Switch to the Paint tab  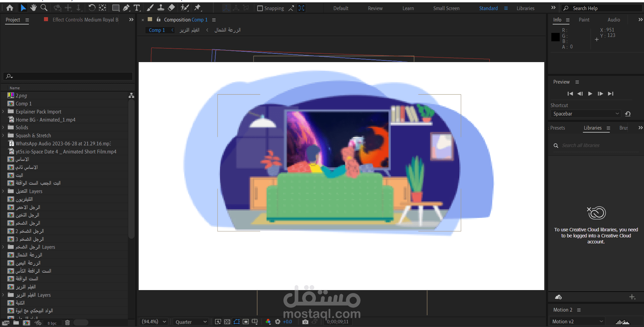click(584, 19)
